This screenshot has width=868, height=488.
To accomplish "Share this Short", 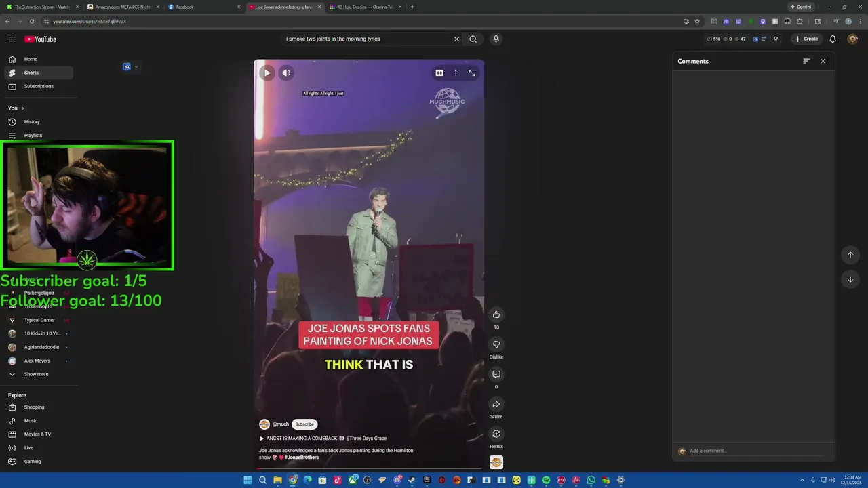I will [496, 404].
